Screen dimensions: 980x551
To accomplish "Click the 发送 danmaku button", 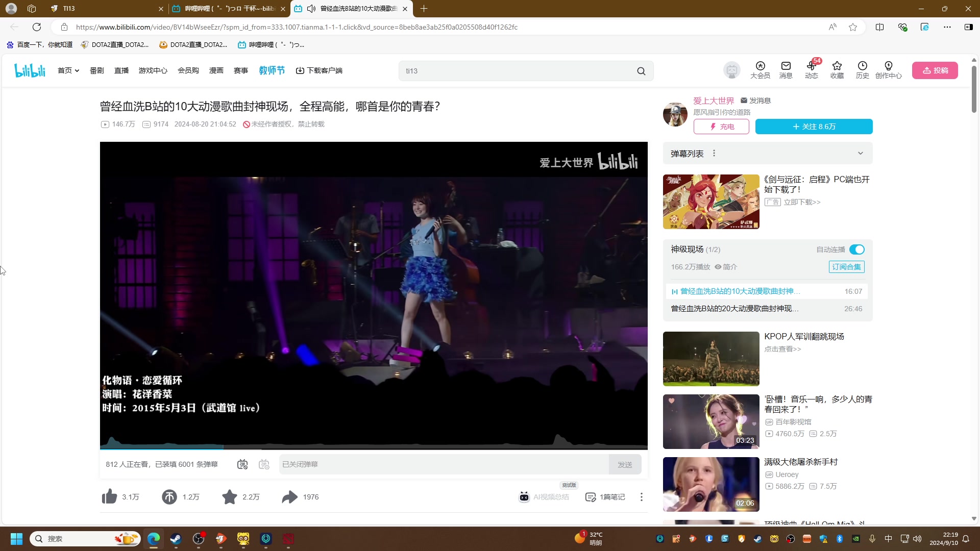I will (625, 464).
